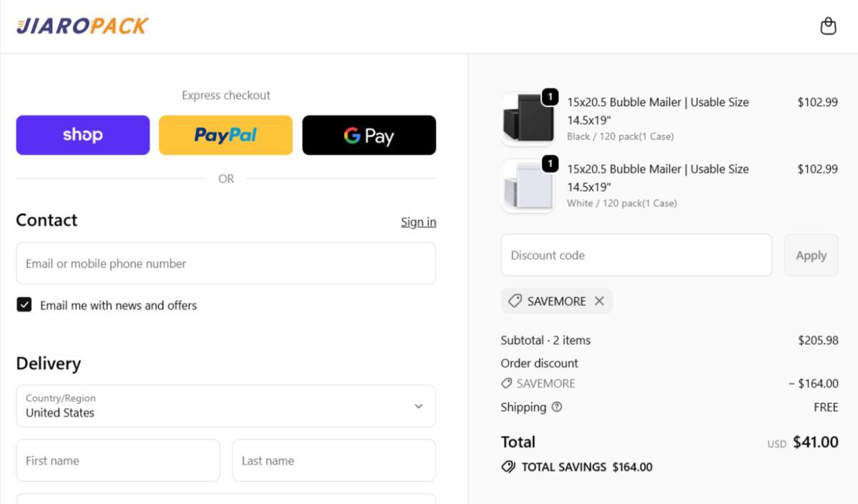Image resolution: width=858 pixels, height=504 pixels.
Task: Select the First name input
Action: 118,460
